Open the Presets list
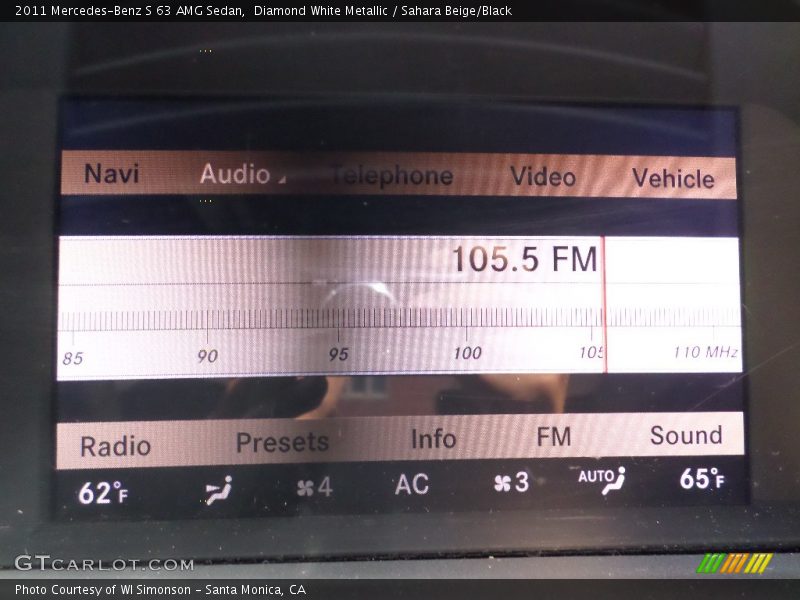 [282, 442]
